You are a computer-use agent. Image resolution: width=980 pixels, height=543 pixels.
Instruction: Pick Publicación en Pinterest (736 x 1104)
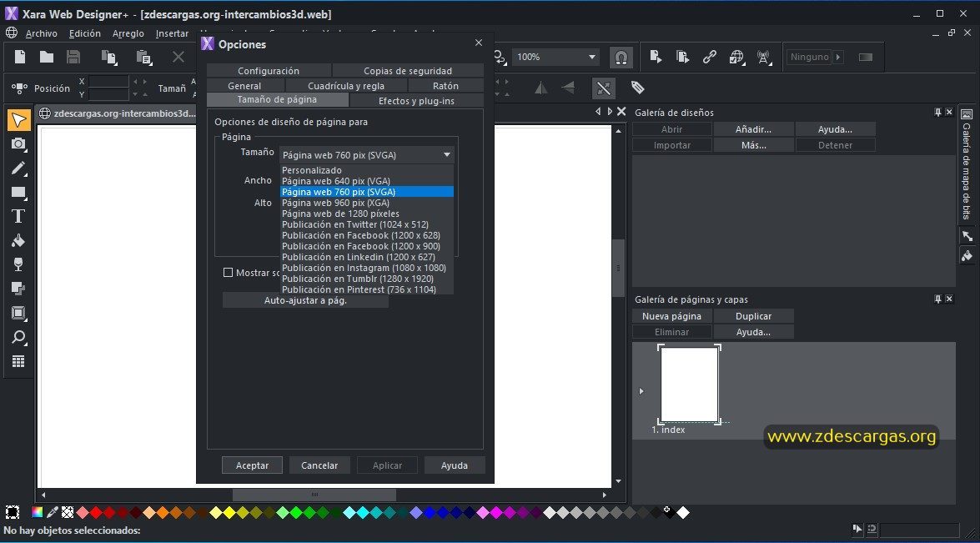[x=366, y=289]
